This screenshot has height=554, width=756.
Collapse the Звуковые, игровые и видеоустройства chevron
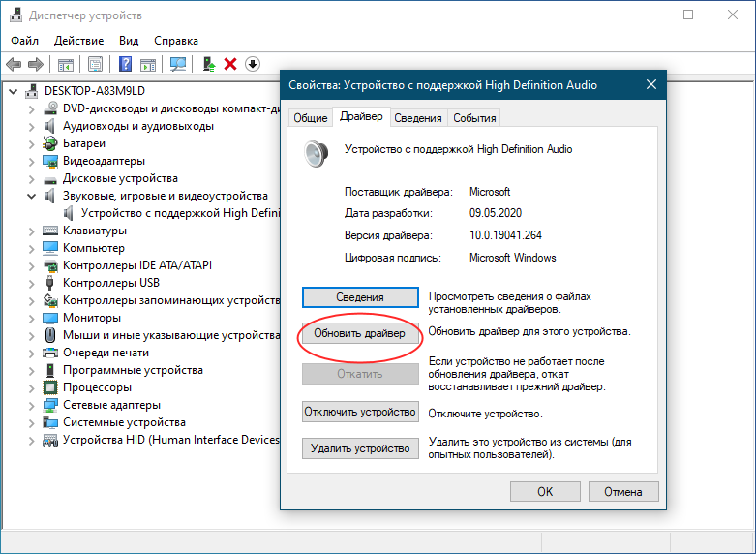31,196
